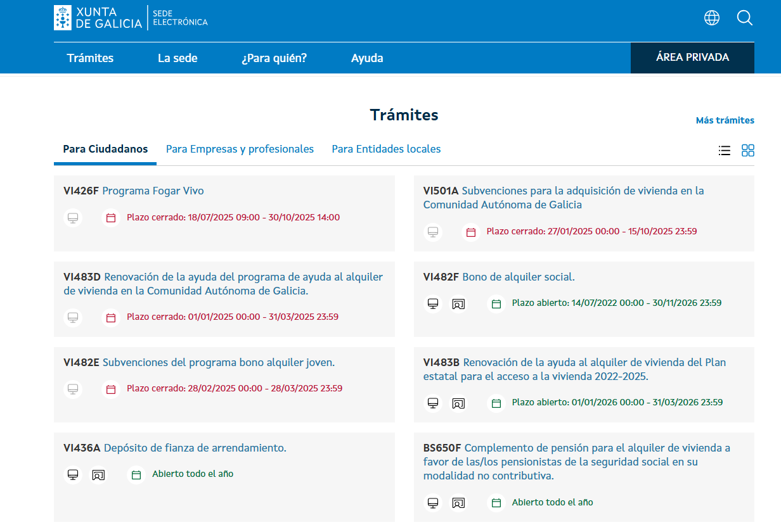Viewport: 781px width, 532px height.
Task: Open the Más trámites link
Action: [x=725, y=120]
